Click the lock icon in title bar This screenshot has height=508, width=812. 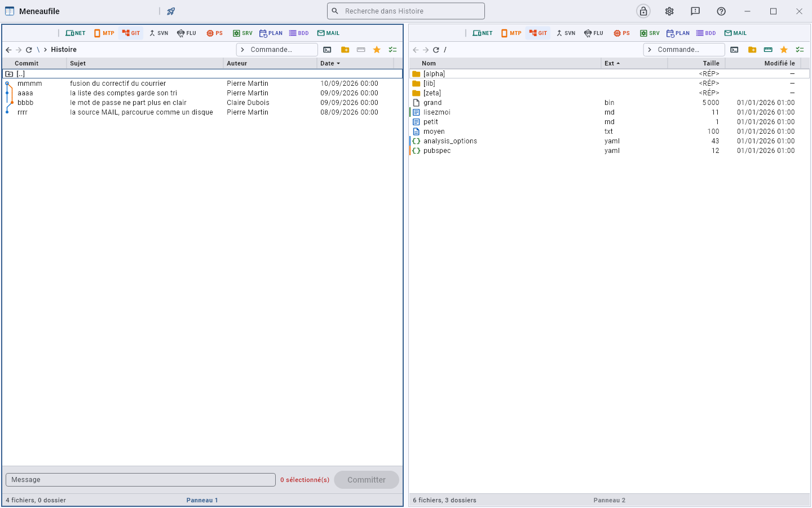(x=643, y=11)
